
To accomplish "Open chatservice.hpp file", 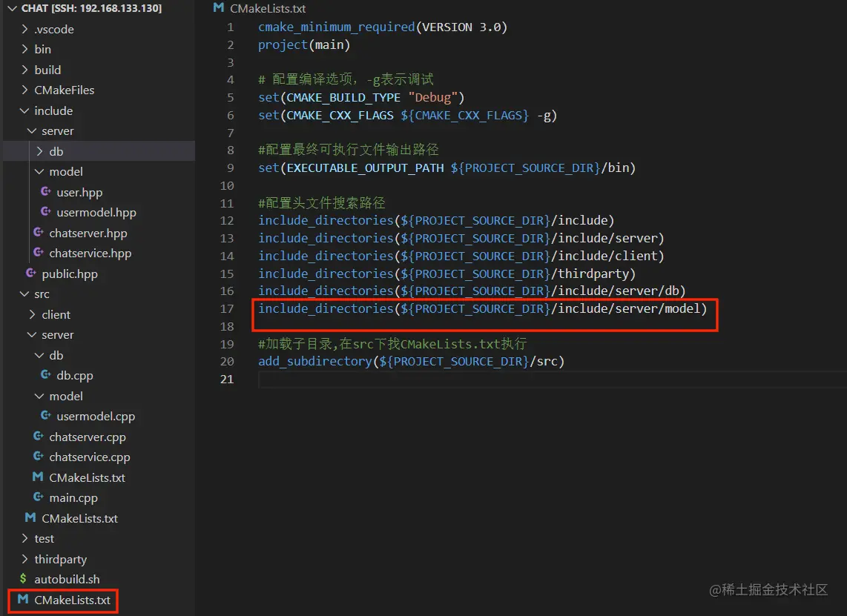I will coord(90,254).
